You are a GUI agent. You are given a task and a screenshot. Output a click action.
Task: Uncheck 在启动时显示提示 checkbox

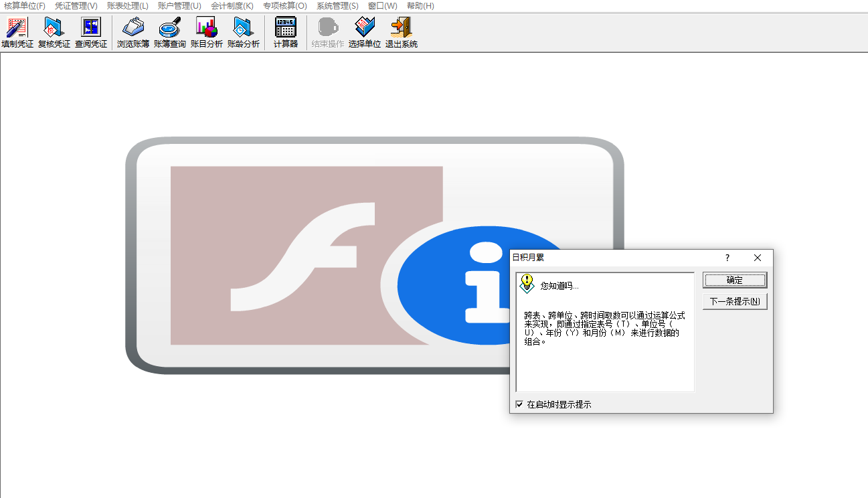[520, 404]
